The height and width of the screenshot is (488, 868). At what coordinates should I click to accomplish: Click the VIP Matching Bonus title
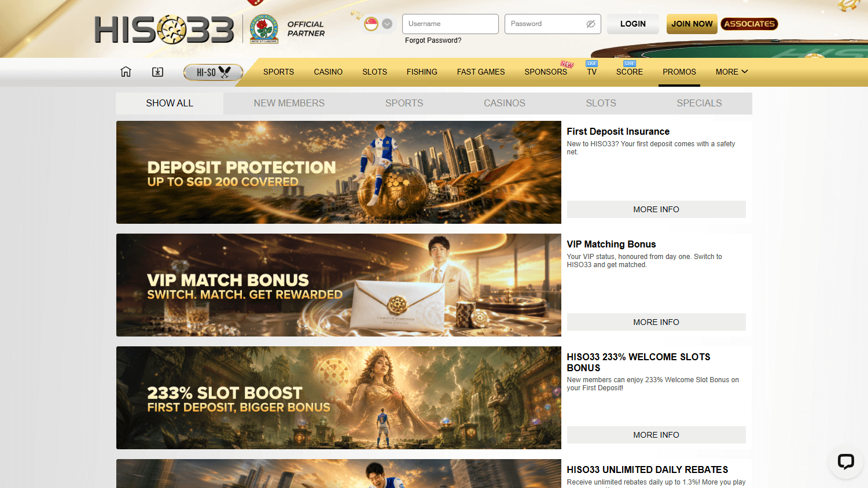(611, 245)
